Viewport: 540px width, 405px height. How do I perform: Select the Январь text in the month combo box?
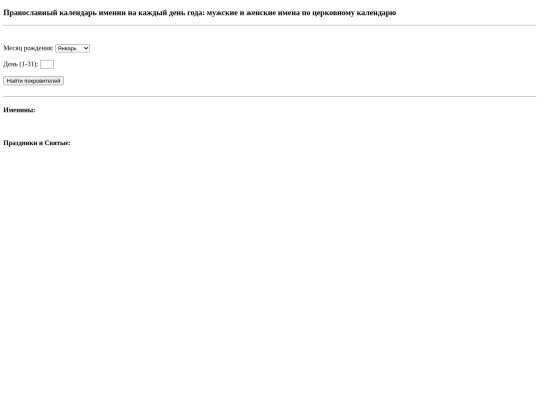coord(67,49)
